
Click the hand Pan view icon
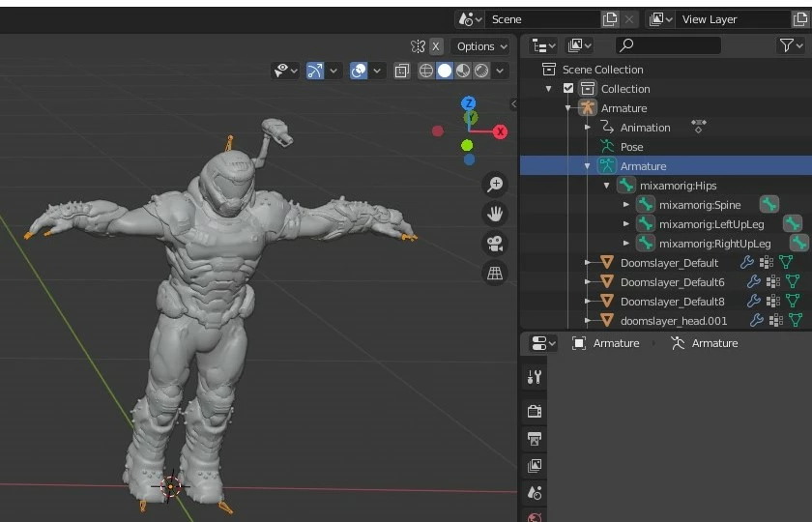[495, 214]
